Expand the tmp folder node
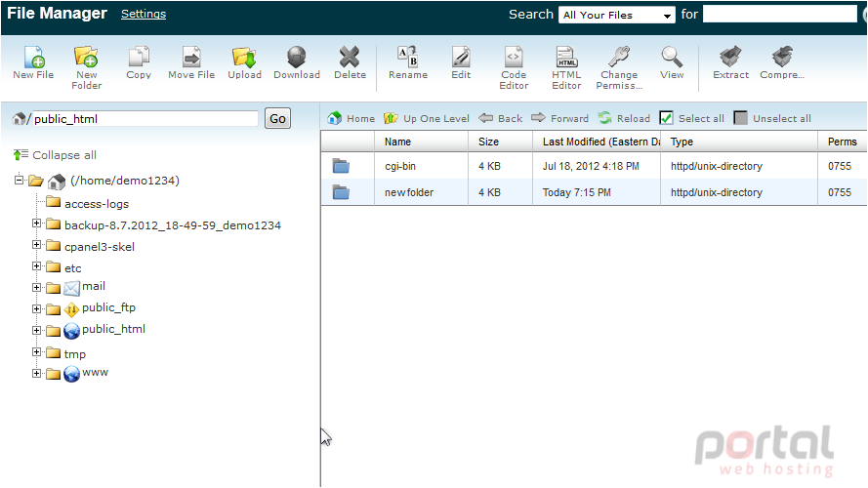Screen dimensions: 868x488 [36, 352]
